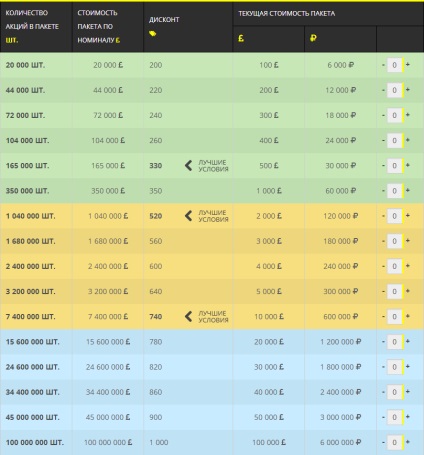Click the discount tag icon under Дисконт
424x455 pixels.
[153, 33]
